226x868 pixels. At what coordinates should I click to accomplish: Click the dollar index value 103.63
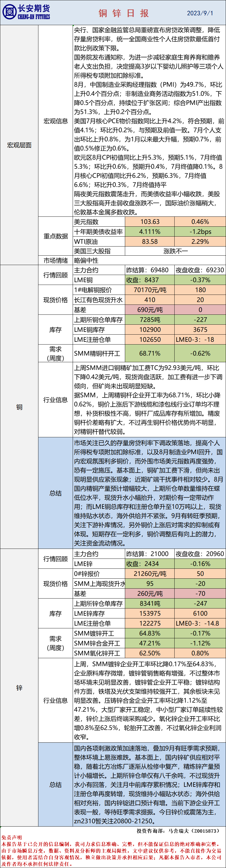coord(150,222)
